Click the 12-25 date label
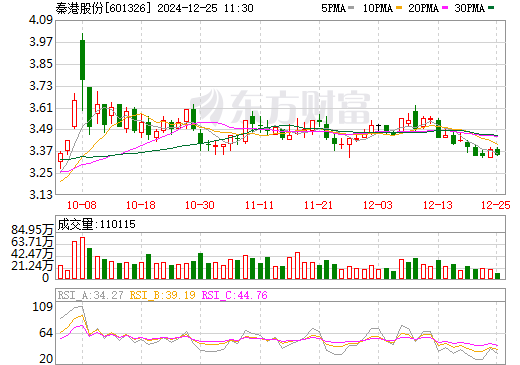The width and height of the screenshot is (520, 365). click(496, 205)
